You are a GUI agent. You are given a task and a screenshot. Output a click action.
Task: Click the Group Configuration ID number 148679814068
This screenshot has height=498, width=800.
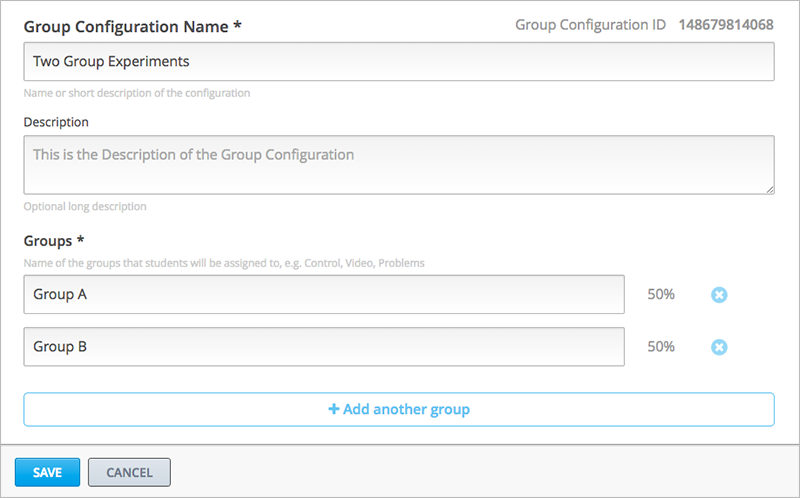(x=725, y=25)
